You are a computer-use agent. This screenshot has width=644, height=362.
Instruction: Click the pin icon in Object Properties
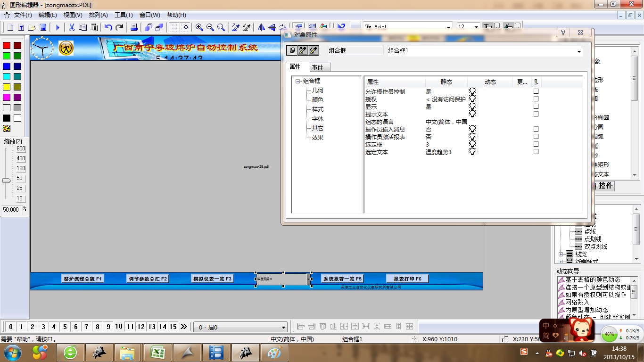292,50
